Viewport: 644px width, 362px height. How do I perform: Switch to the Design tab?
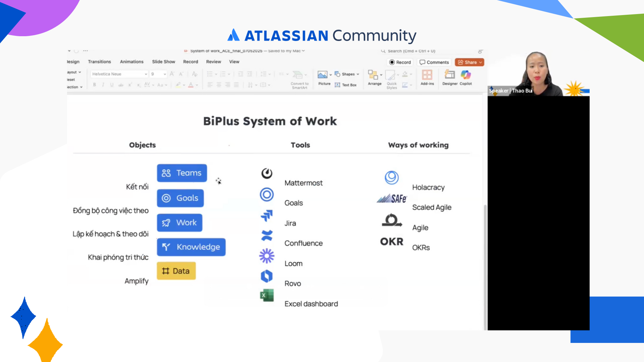tap(73, 62)
